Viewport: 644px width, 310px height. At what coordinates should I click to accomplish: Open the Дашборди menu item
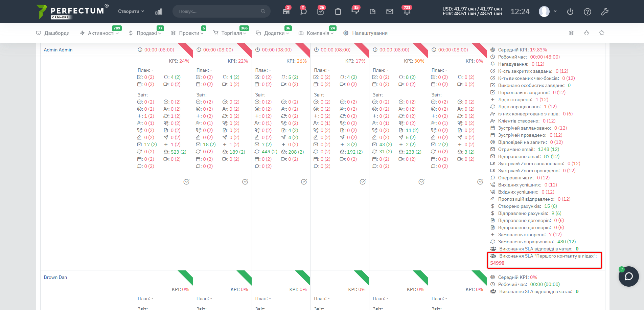tap(53, 33)
